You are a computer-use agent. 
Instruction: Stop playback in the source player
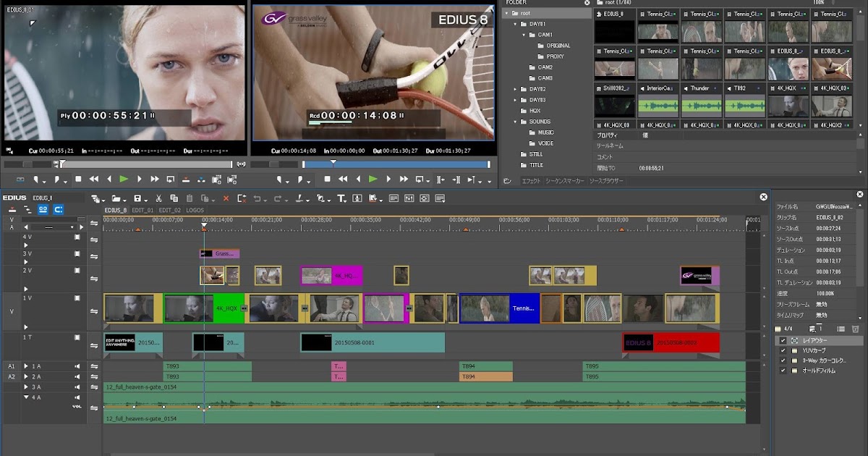tap(78, 179)
